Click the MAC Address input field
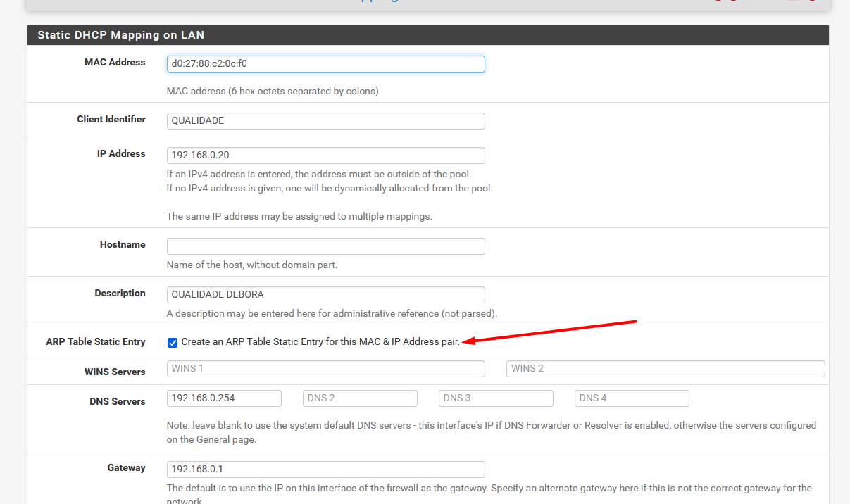Screen dimensions: 850x504 [325, 64]
